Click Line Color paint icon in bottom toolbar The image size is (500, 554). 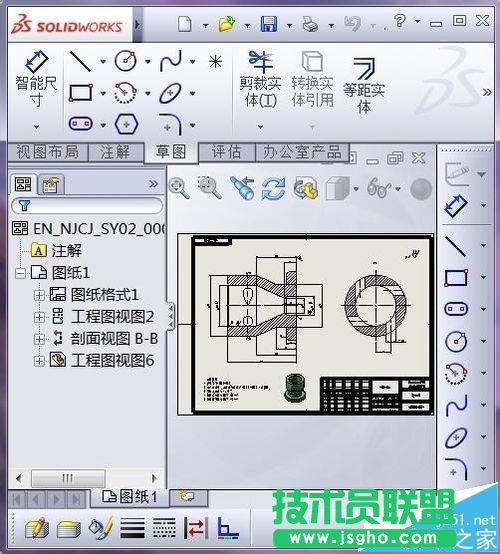pos(101,528)
